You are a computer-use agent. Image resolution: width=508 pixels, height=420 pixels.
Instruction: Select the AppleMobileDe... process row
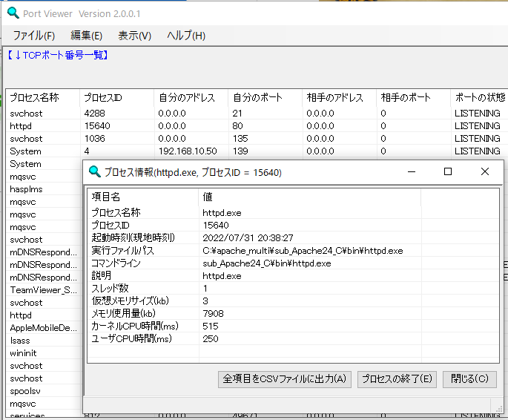pyautogui.click(x=43, y=328)
